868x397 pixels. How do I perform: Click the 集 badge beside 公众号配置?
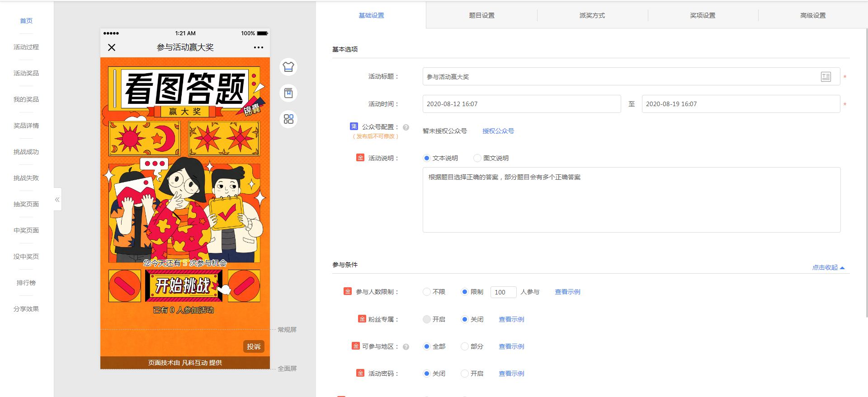tap(354, 126)
